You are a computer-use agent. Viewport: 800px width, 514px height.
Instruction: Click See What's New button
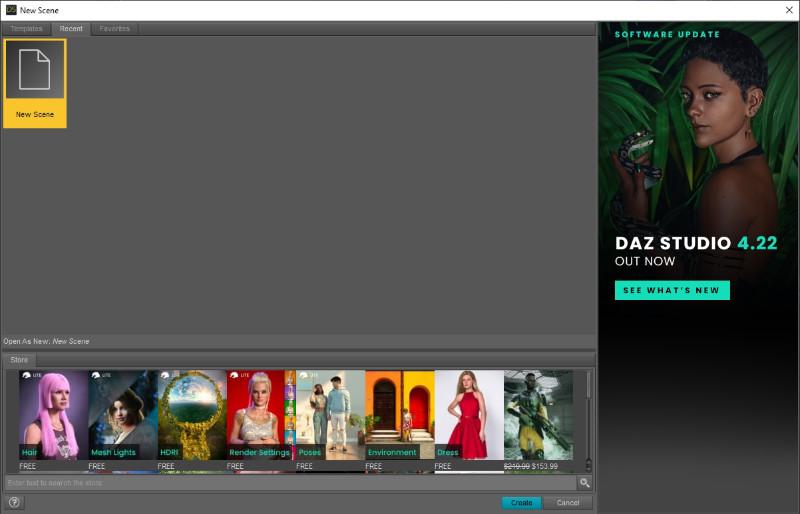pyautogui.click(x=672, y=290)
